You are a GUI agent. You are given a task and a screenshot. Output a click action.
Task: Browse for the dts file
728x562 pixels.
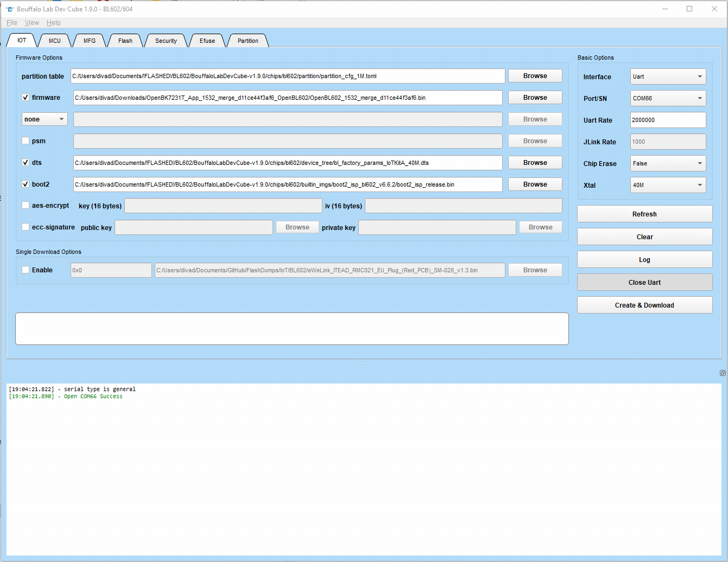coord(535,163)
